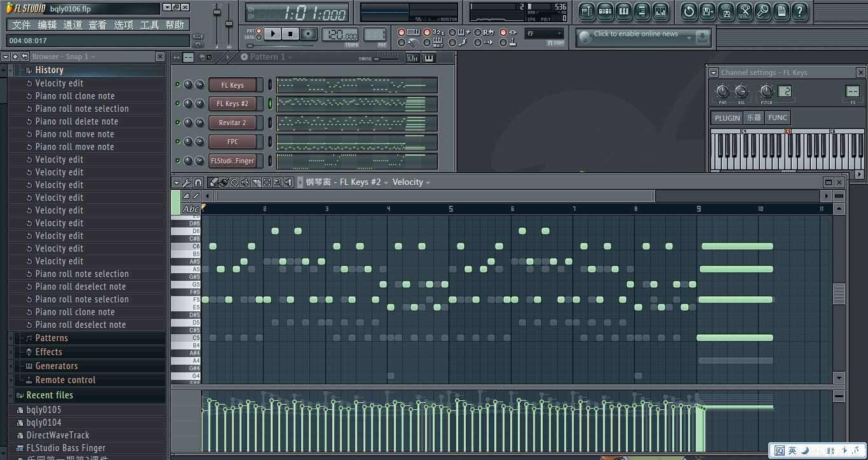
Task: Select the paint brush tool in piano roll
Action: tap(224, 182)
